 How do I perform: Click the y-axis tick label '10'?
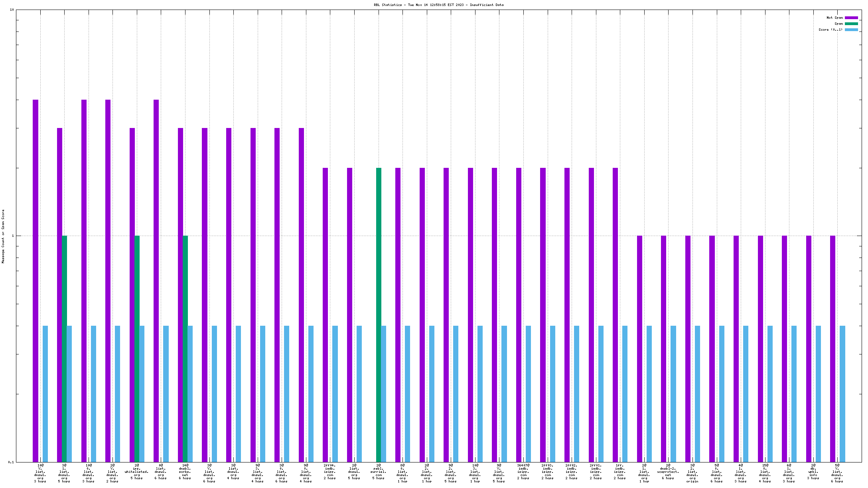click(12, 10)
